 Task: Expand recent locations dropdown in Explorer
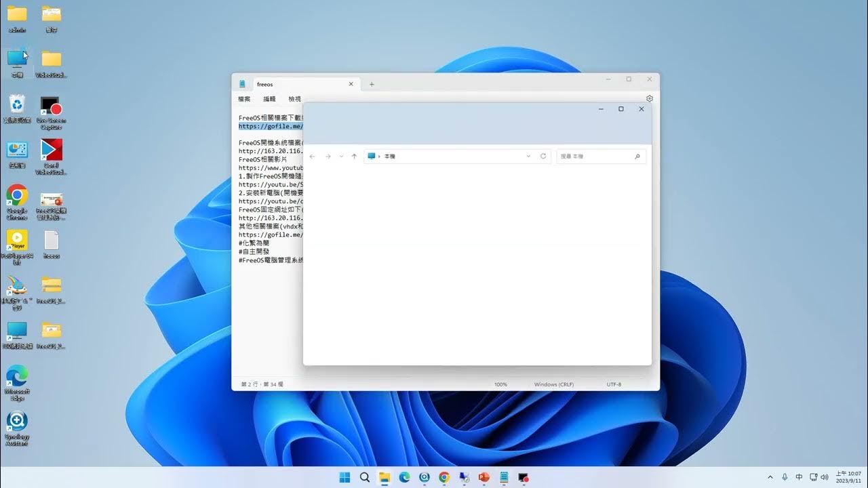(341, 157)
